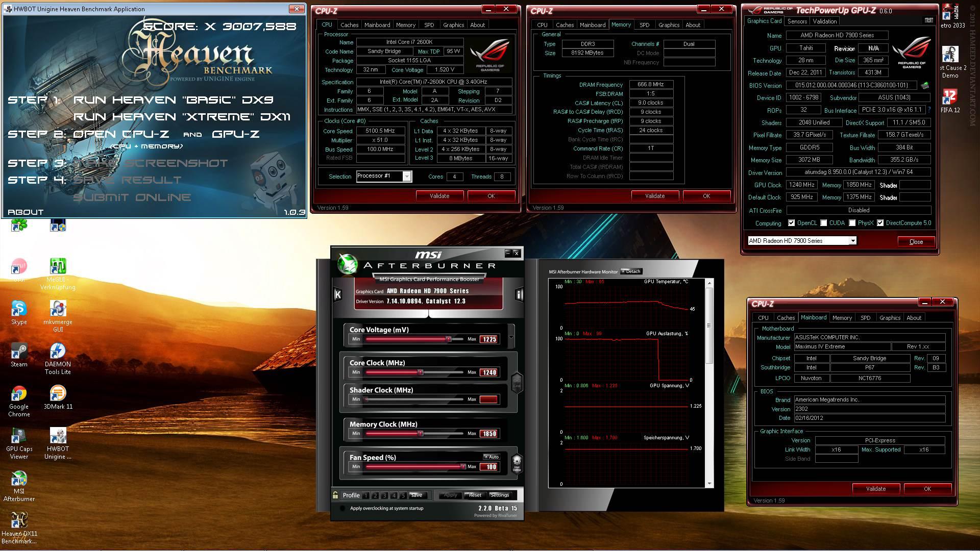This screenshot has width=980, height=551.
Task: Click the profile lock icon in Afterburner
Action: click(x=335, y=495)
